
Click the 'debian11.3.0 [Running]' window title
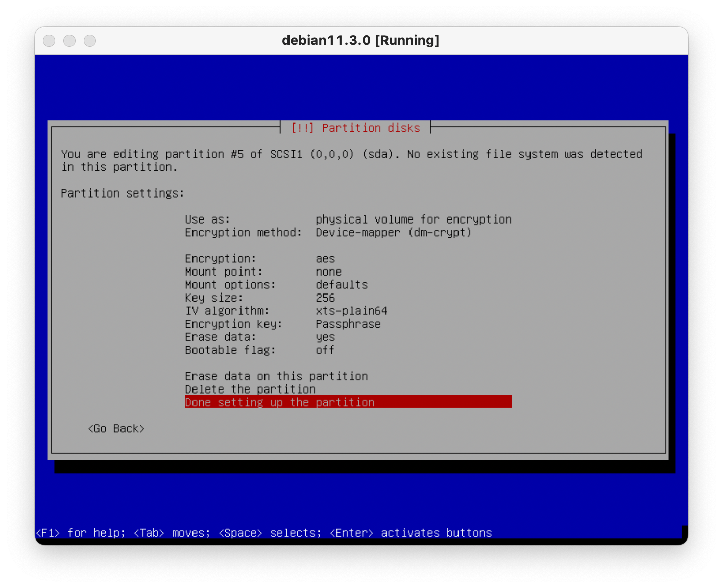click(x=360, y=40)
